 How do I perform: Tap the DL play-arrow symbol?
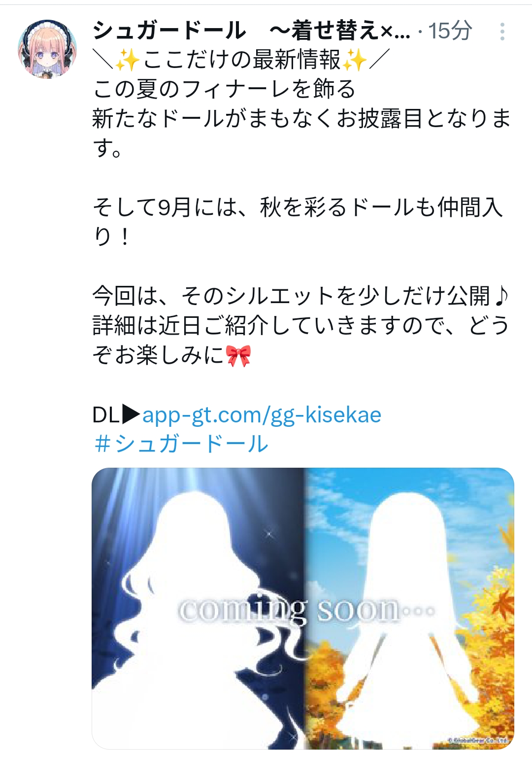click(131, 414)
